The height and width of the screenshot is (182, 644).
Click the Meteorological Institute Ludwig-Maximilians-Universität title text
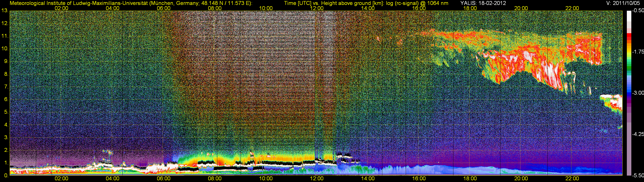click(x=131, y=3)
